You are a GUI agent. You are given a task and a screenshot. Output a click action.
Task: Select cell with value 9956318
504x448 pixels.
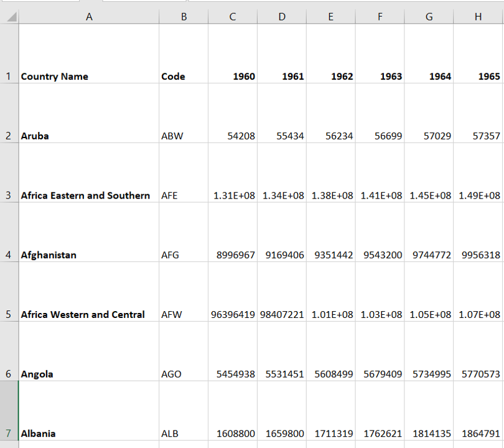pyautogui.click(x=478, y=232)
